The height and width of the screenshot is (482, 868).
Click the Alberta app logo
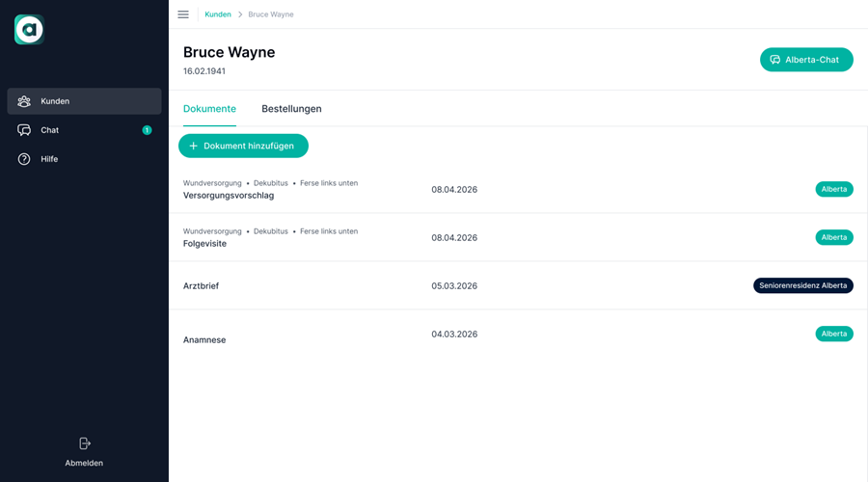(x=29, y=29)
